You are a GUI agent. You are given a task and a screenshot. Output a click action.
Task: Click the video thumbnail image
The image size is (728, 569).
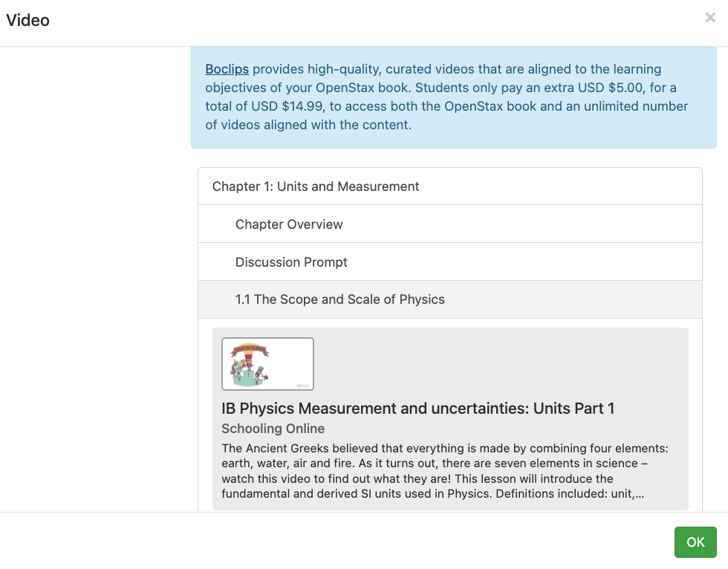click(267, 363)
